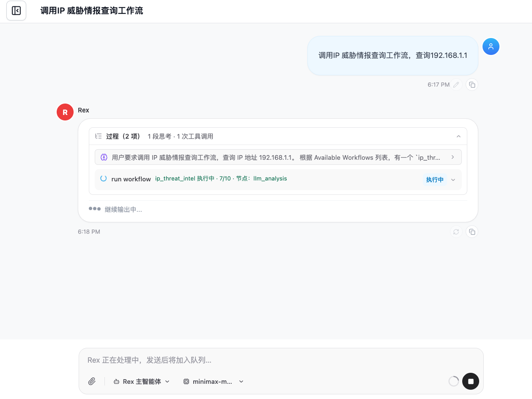Click the red Rex avatar
The height and width of the screenshot is (399, 532).
[65, 112]
